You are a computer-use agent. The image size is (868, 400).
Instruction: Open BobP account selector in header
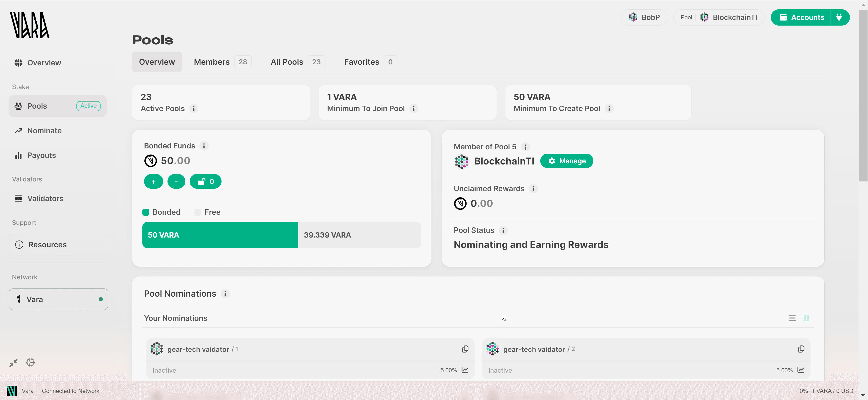tap(644, 17)
